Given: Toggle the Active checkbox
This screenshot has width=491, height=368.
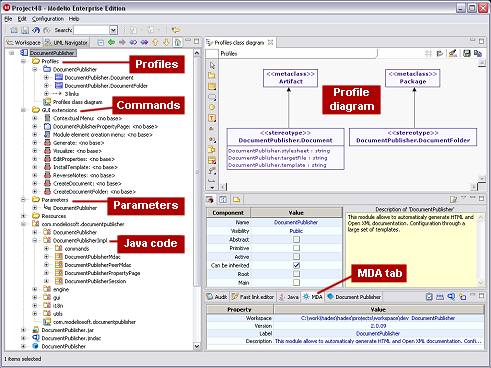Looking at the screenshot, I should pos(296,257).
